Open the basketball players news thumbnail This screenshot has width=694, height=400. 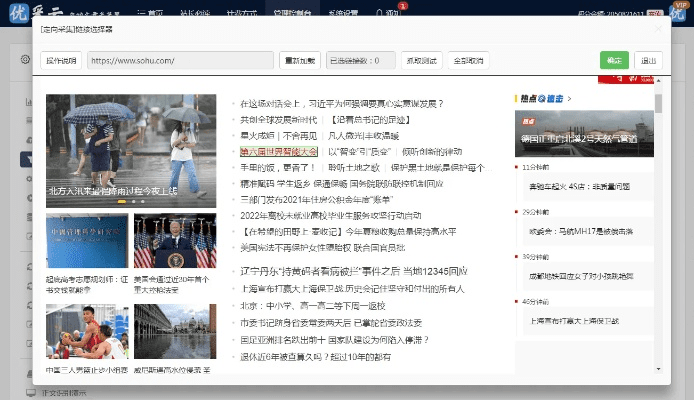87,331
